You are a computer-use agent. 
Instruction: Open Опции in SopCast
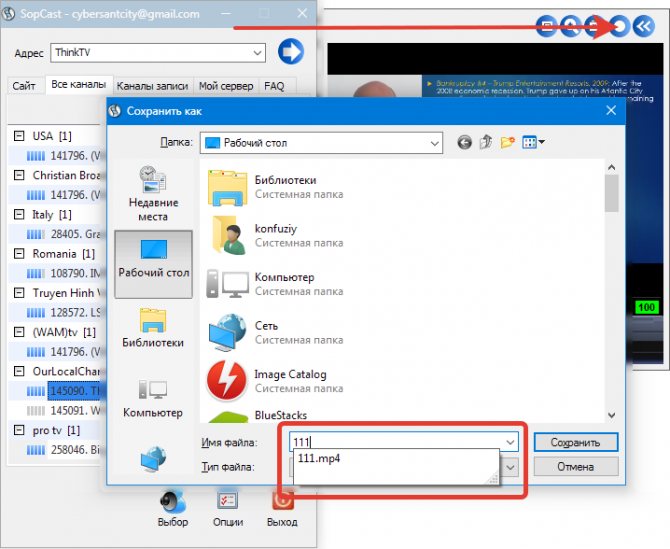[227, 509]
